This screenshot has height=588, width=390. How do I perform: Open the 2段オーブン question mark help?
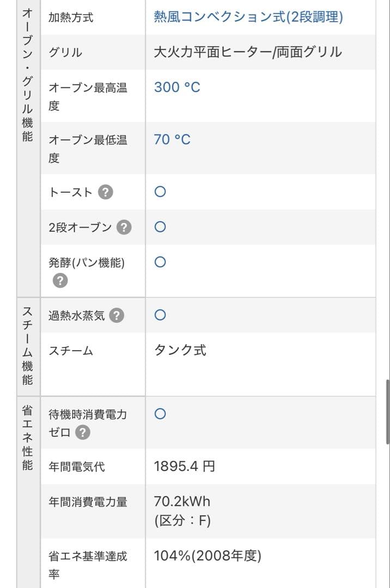click(x=124, y=228)
